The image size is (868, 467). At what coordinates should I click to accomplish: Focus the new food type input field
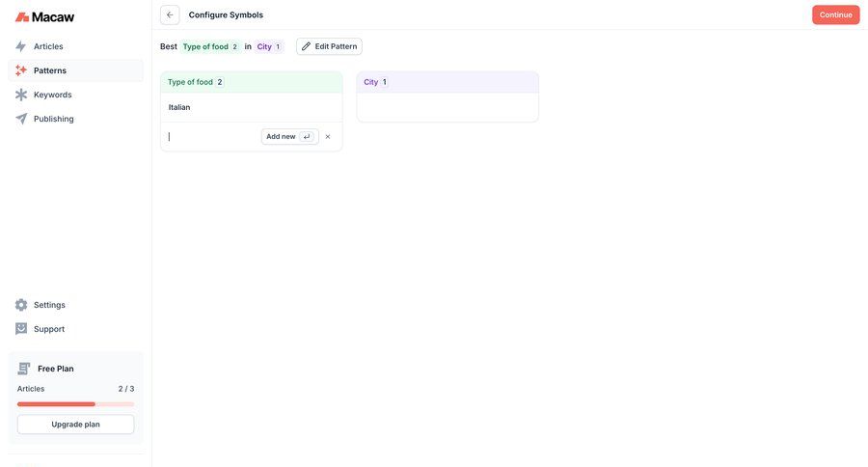[x=212, y=137]
